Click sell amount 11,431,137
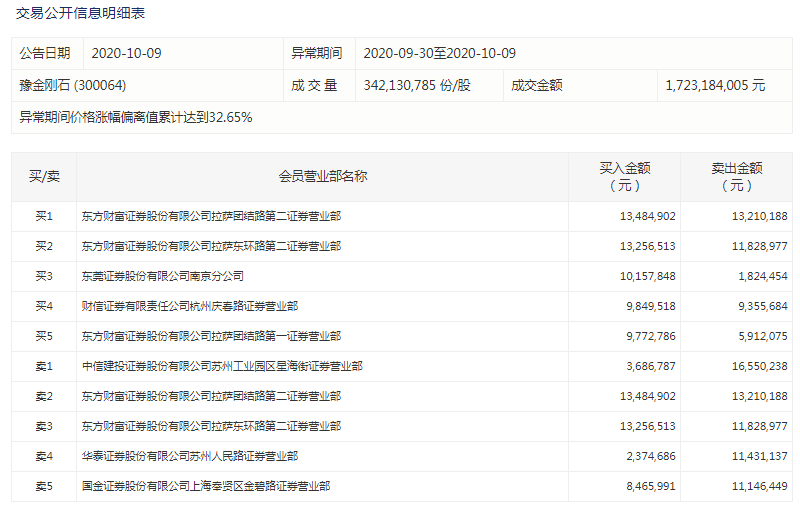This screenshot has height=511, width=800. pyautogui.click(x=760, y=456)
